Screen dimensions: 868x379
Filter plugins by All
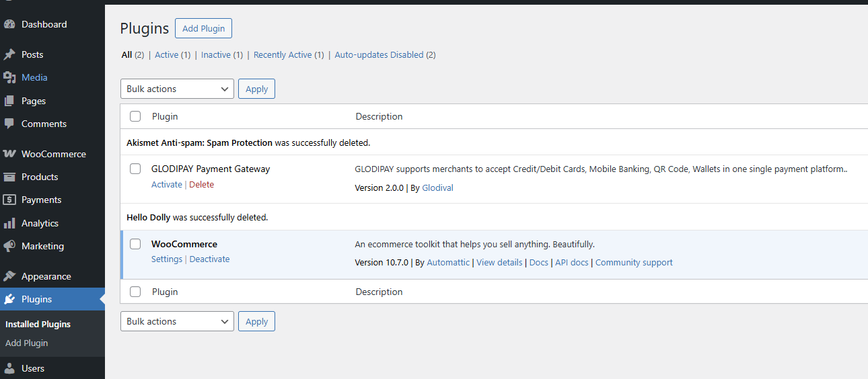pos(126,55)
